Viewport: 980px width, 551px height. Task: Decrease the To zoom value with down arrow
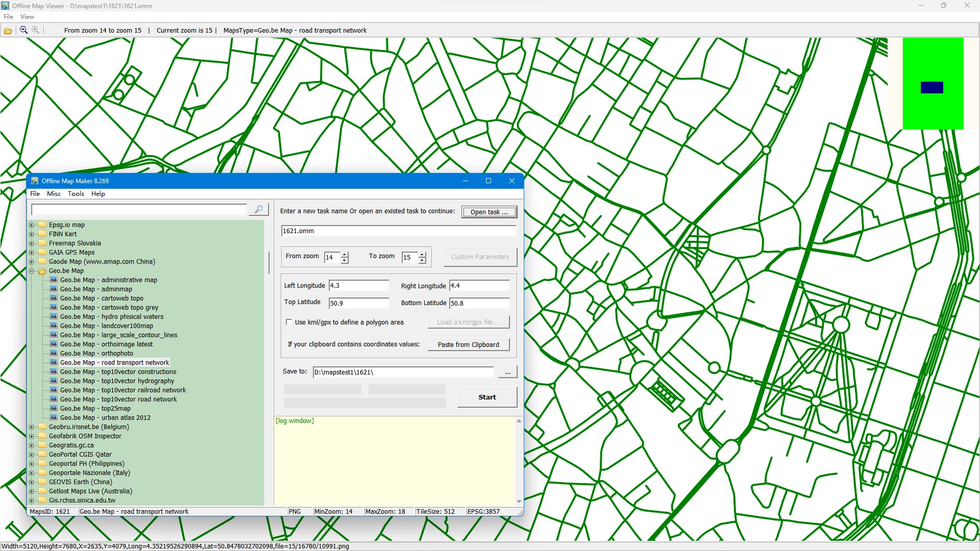pos(422,260)
